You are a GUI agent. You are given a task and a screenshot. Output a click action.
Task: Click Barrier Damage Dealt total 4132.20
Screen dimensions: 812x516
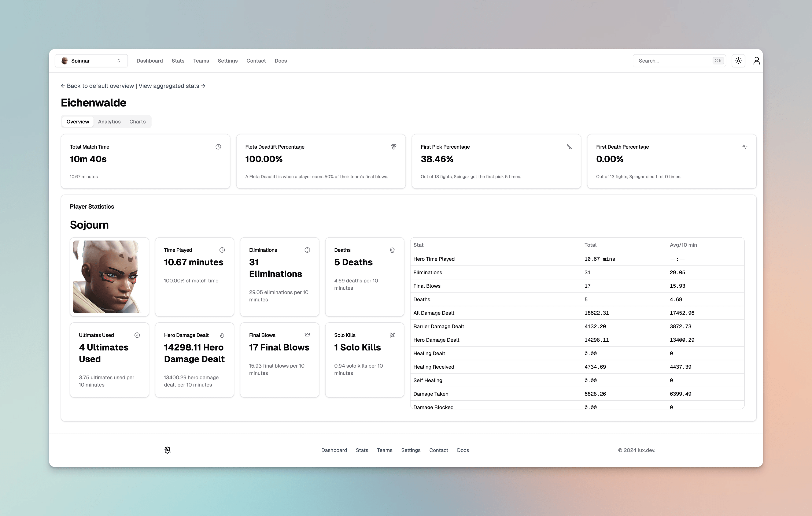[x=595, y=327]
